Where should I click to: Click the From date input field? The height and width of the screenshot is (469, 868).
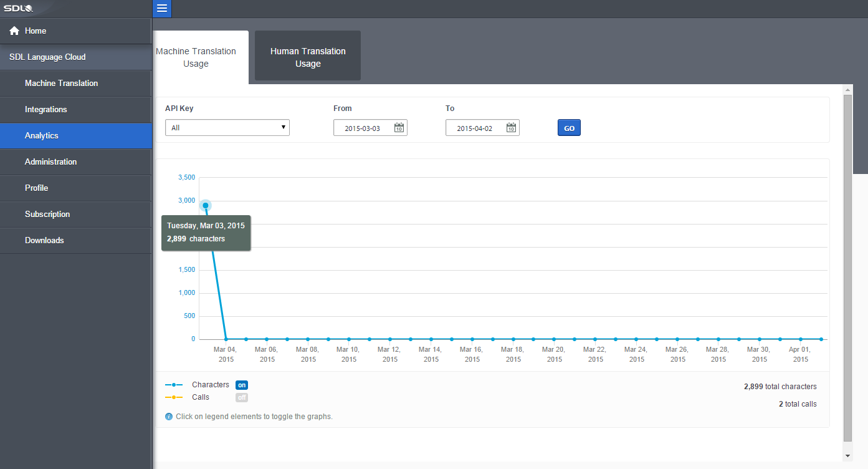tap(363, 128)
